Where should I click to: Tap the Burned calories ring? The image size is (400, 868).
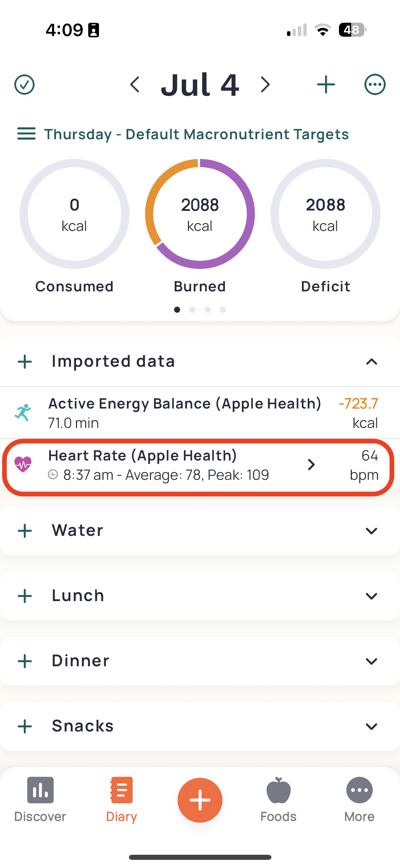200,214
